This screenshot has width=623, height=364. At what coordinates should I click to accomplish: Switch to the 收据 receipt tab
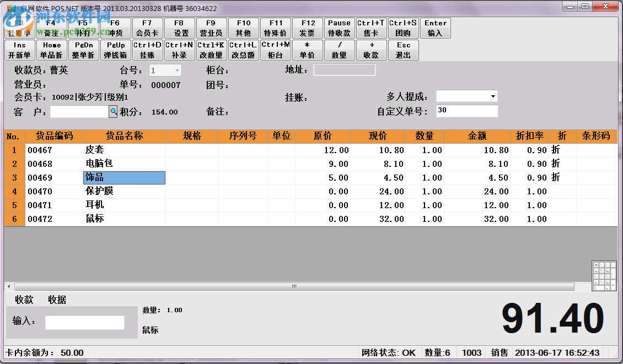58,300
